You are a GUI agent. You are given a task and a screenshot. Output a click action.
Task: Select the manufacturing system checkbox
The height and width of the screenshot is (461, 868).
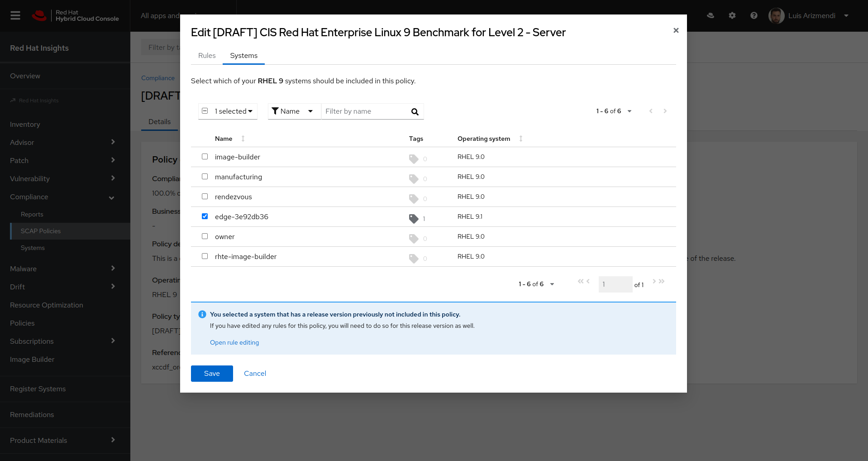(205, 177)
